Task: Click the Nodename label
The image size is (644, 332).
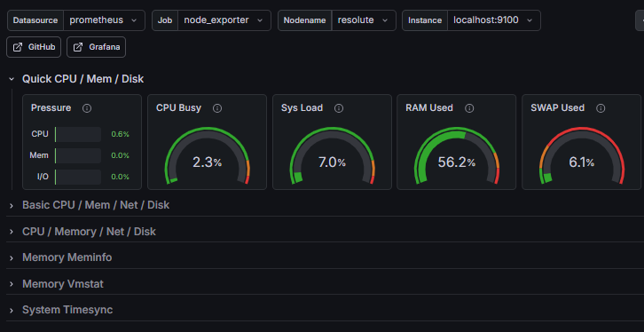Action: [x=305, y=20]
